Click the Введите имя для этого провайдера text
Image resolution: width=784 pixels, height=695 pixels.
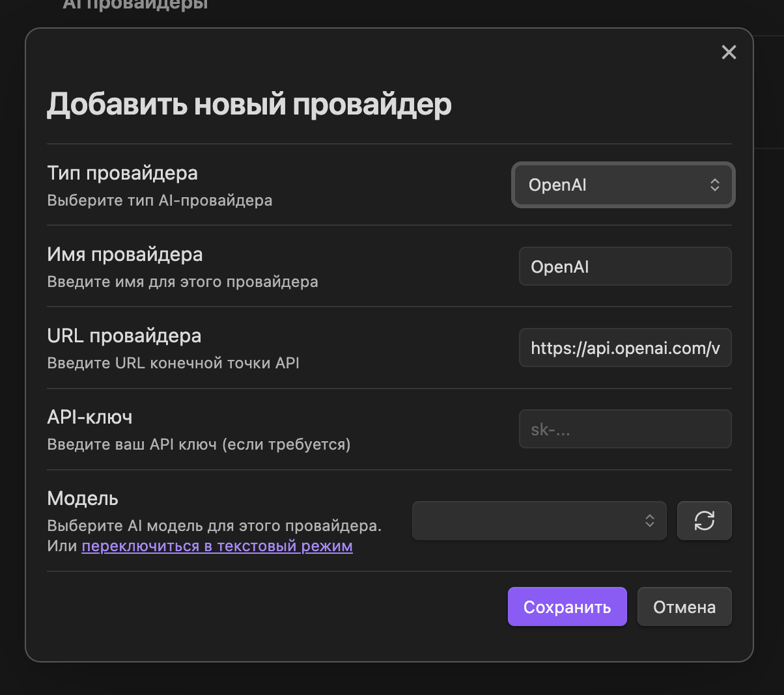182,282
